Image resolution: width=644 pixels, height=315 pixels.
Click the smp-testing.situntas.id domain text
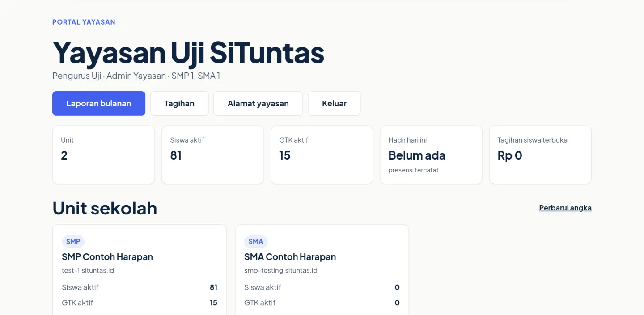point(281,270)
